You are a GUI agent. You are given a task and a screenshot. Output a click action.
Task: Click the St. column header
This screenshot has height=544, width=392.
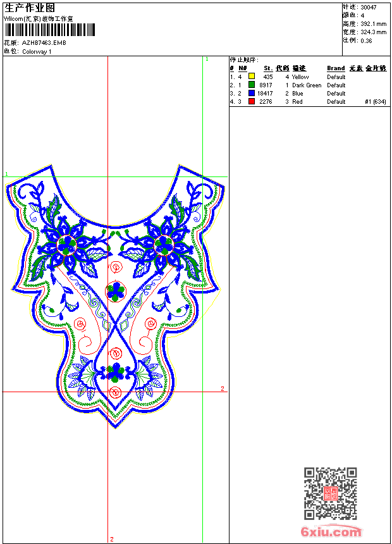coord(268,68)
